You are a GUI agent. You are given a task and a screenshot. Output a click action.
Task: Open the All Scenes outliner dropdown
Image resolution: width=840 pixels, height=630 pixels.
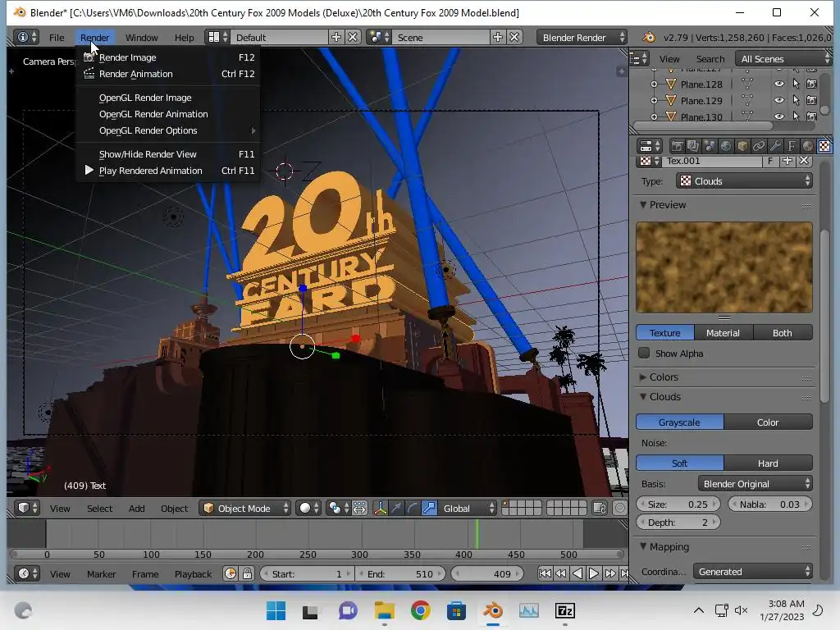tap(783, 58)
